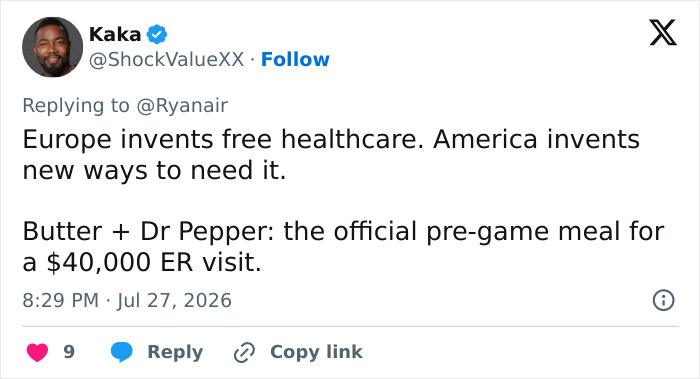Click the line starting 'Butter + Dr Pepper'
Viewport: 700px width, 379px height.
pos(343,231)
